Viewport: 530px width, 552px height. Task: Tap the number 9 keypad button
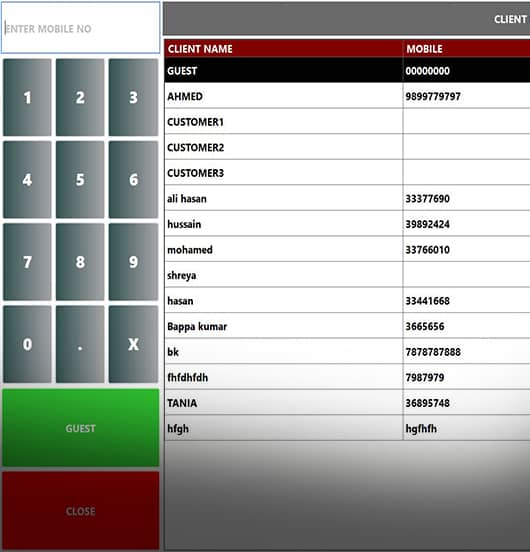(x=133, y=262)
